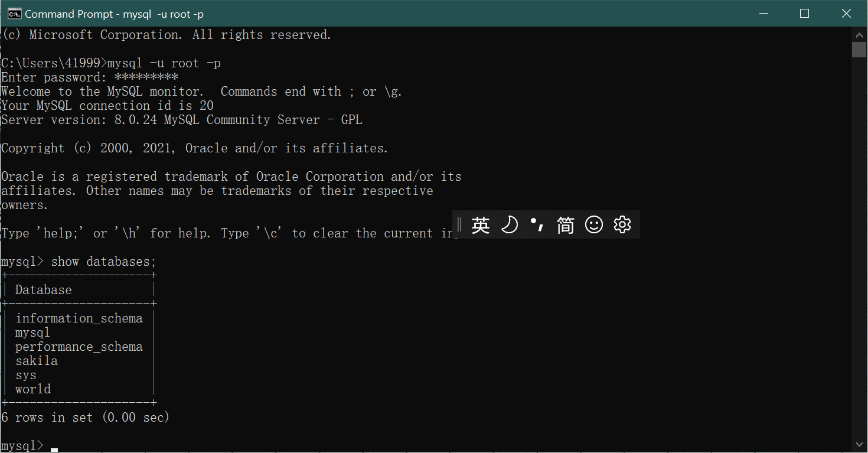Open the Command Prompt title bar system icon
The image size is (868, 453).
14,14
